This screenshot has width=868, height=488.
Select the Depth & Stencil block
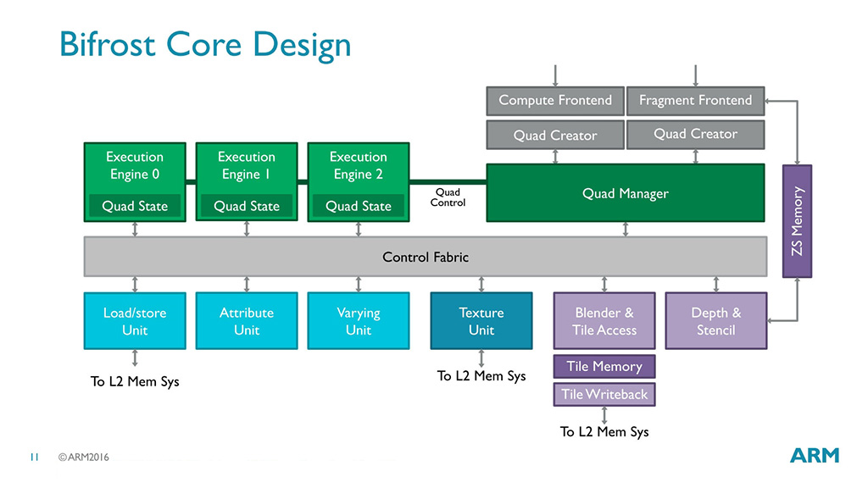715,321
